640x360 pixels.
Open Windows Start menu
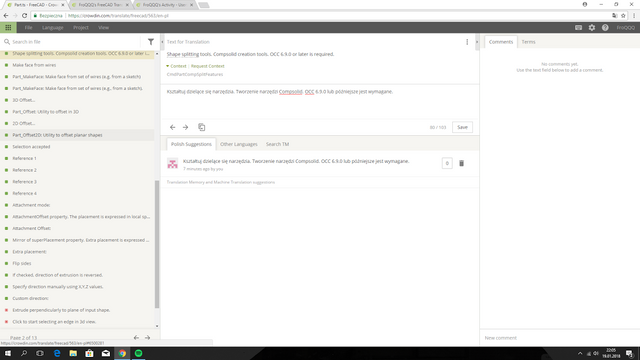coord(8,353)
